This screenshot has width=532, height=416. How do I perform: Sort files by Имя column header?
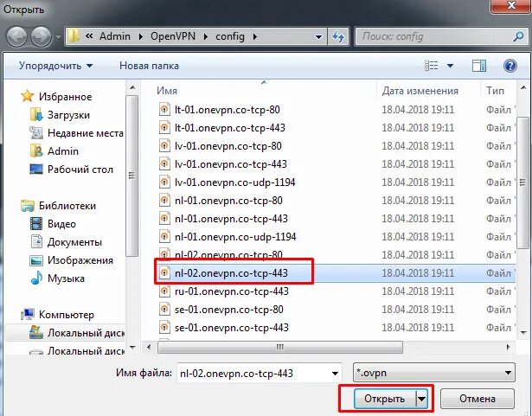click(167, 91)
